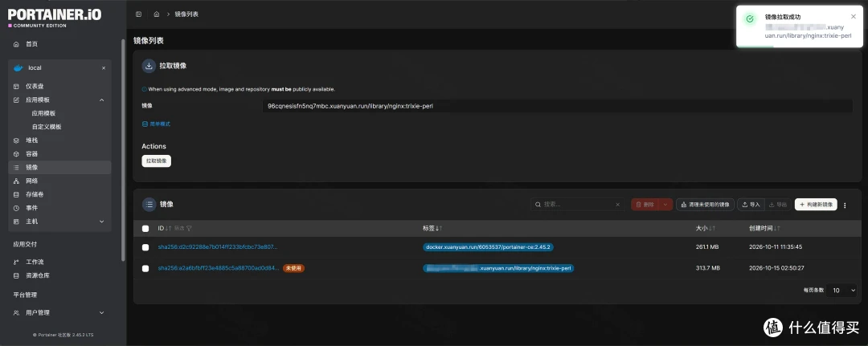Open 自定义模板 sub-item
The width and height of the screenshot is (868, 346).
(47, 127)
